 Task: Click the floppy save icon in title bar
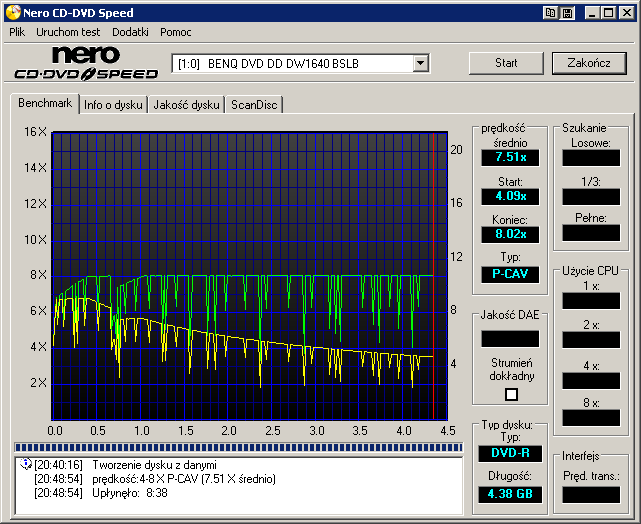[x=567, y=13]
